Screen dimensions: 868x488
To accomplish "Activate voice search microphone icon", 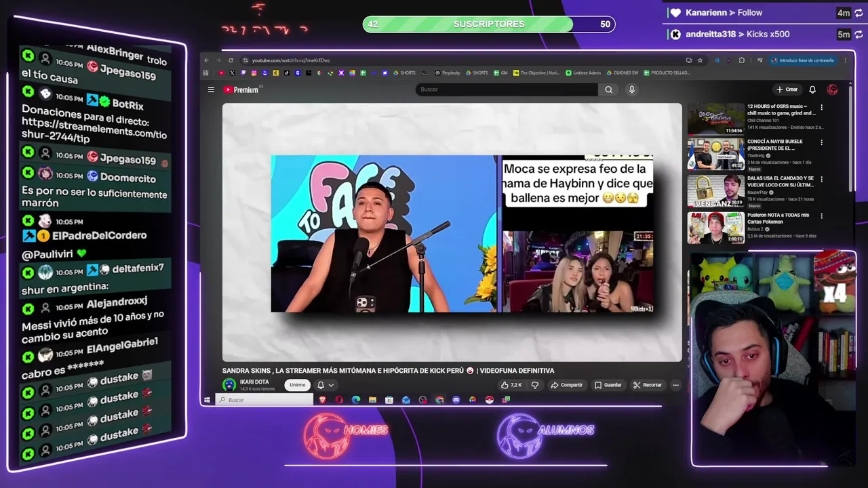I will tap(631, 89).
